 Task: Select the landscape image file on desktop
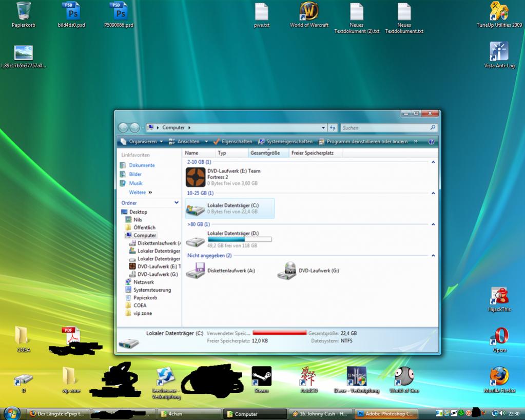pyautogui.click(x=24, y=56)
